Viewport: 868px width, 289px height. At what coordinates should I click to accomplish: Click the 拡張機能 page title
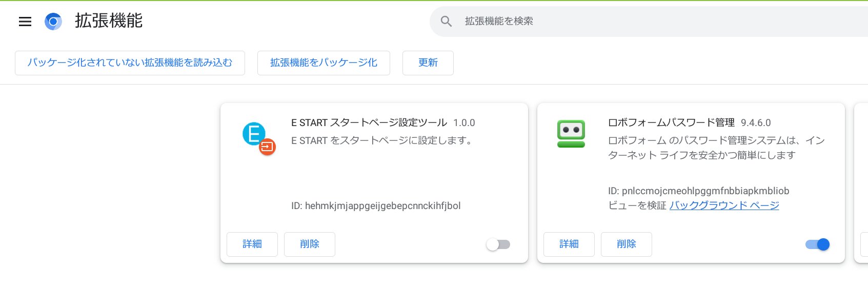pos(109,21)
